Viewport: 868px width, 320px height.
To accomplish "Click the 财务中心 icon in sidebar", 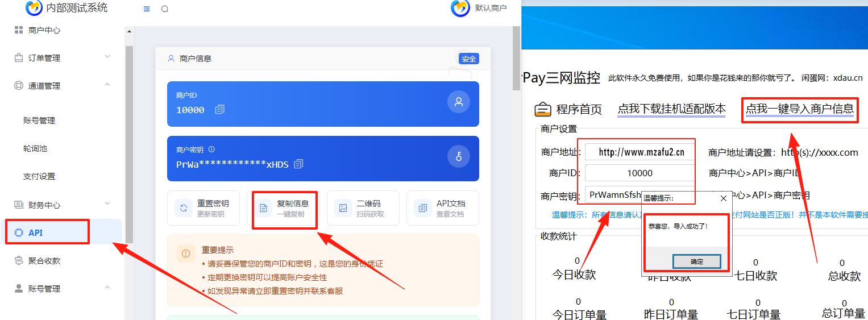I will [19, 205].
